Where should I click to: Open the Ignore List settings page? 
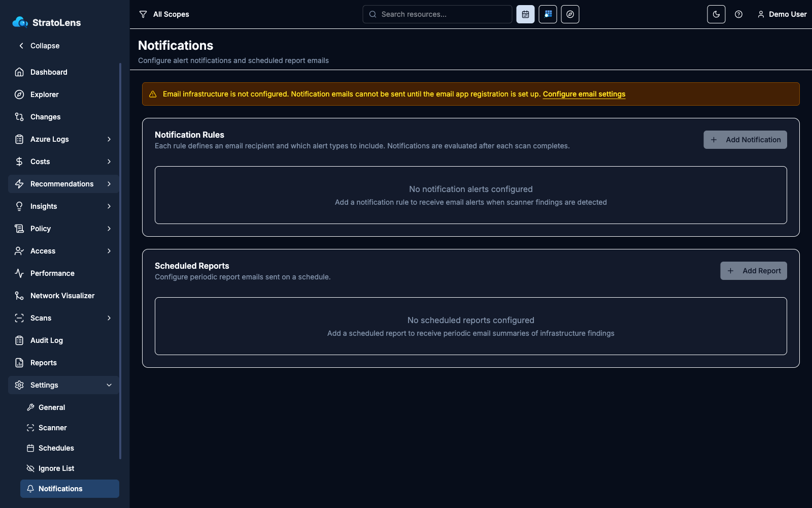(x=70, y=468)
